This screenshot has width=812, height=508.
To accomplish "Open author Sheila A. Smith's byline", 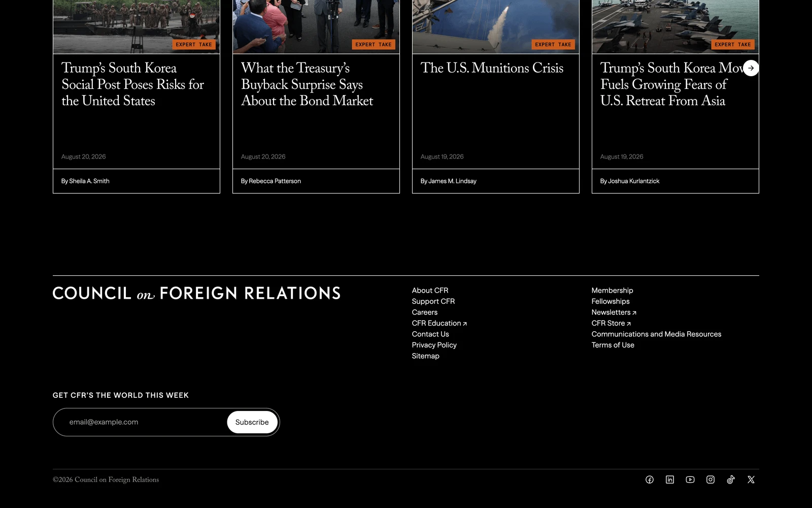I will click(85, 181).
